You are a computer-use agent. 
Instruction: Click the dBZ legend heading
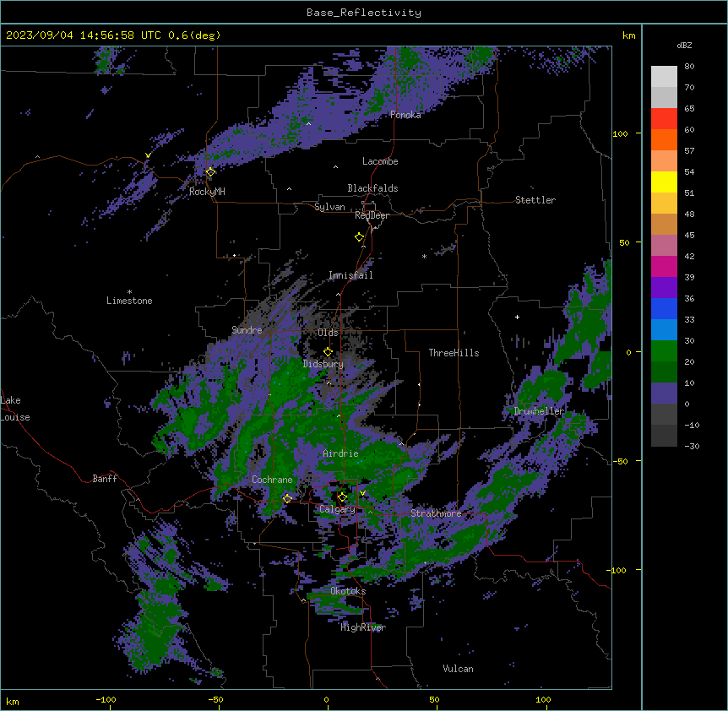pyautogui.click(x=684, y=45)
